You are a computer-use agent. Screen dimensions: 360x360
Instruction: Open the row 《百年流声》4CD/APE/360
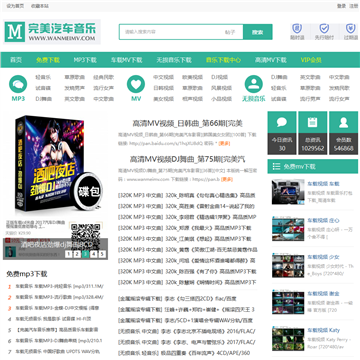[x=184, y=353]
